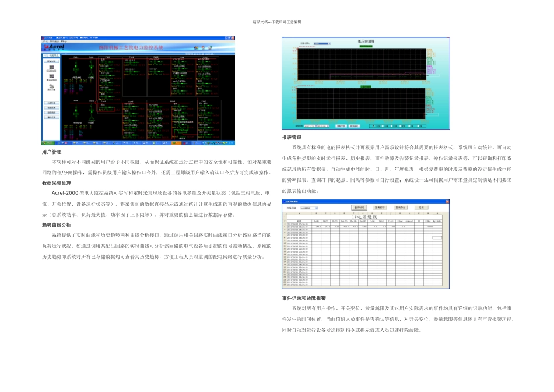Click the first icon in the monitoring header's three-icon group
Viewport: 554px width, 392px height.
point(196,48)
